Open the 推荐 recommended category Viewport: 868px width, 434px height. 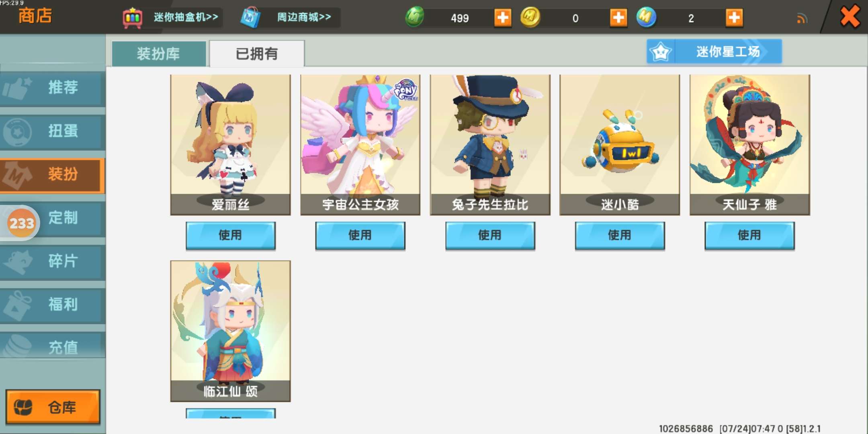click(x=53, y=88)
